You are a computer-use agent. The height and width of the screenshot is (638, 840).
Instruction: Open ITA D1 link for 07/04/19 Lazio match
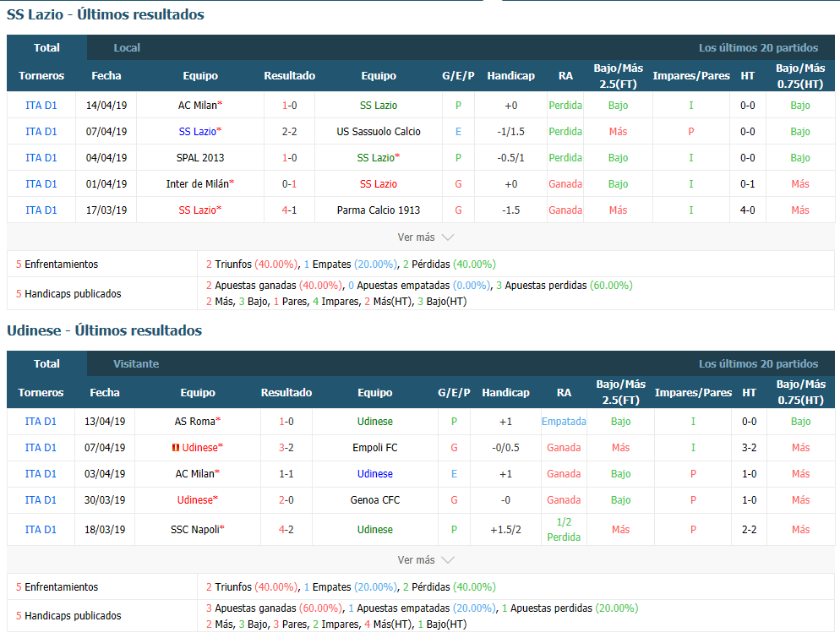41,132
